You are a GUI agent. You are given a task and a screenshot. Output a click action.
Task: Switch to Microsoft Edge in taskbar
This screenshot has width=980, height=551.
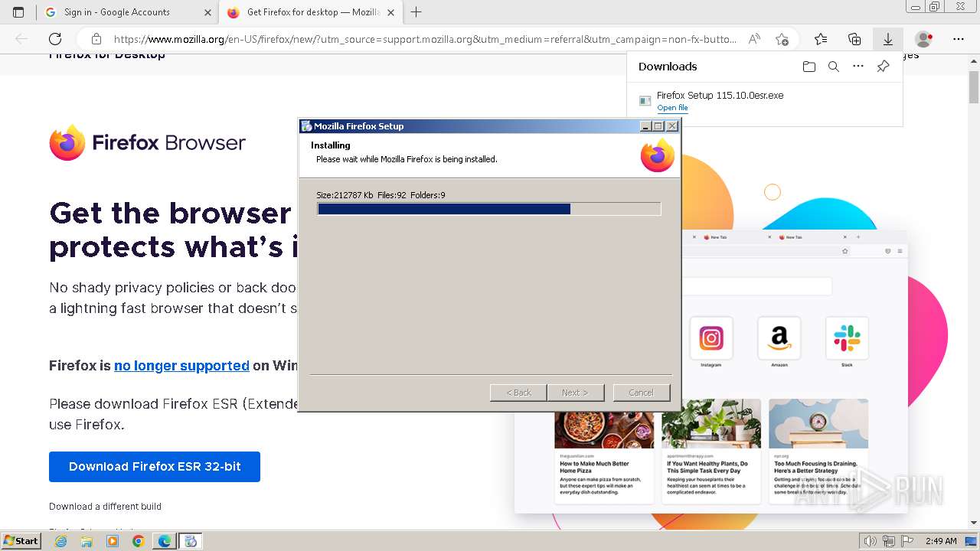click(x=165, y=541)
